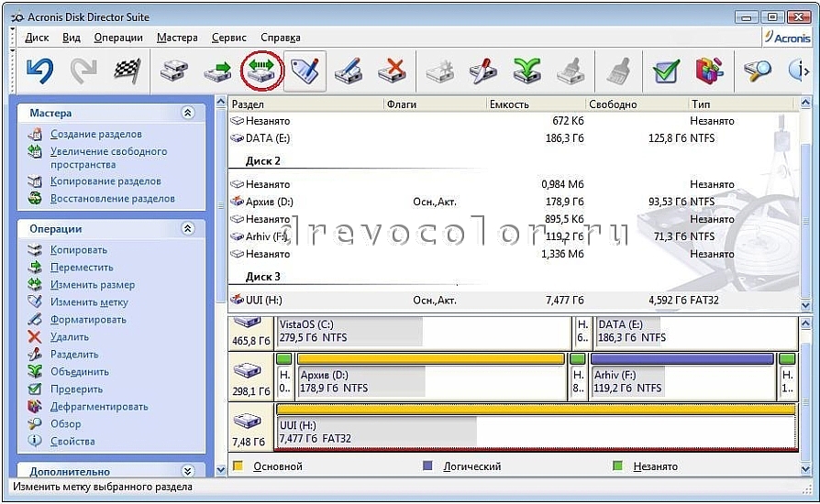Screen dimensions: 820x504
Task: Click Переместить in the operations list
Action: [82, 268]
